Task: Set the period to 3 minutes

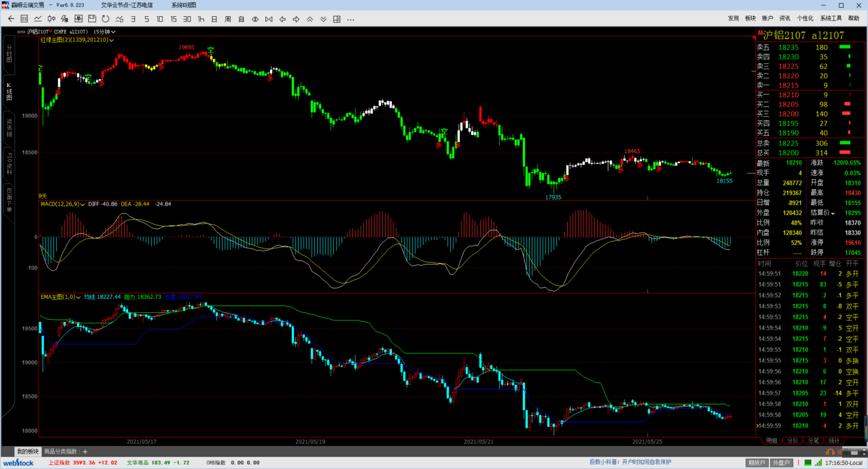Action: click(133, 19)
